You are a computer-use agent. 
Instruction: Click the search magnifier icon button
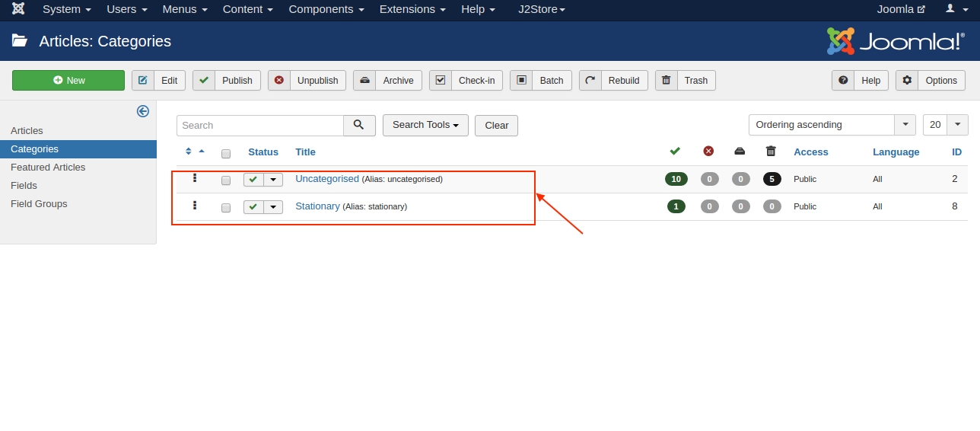pos(359,126)
